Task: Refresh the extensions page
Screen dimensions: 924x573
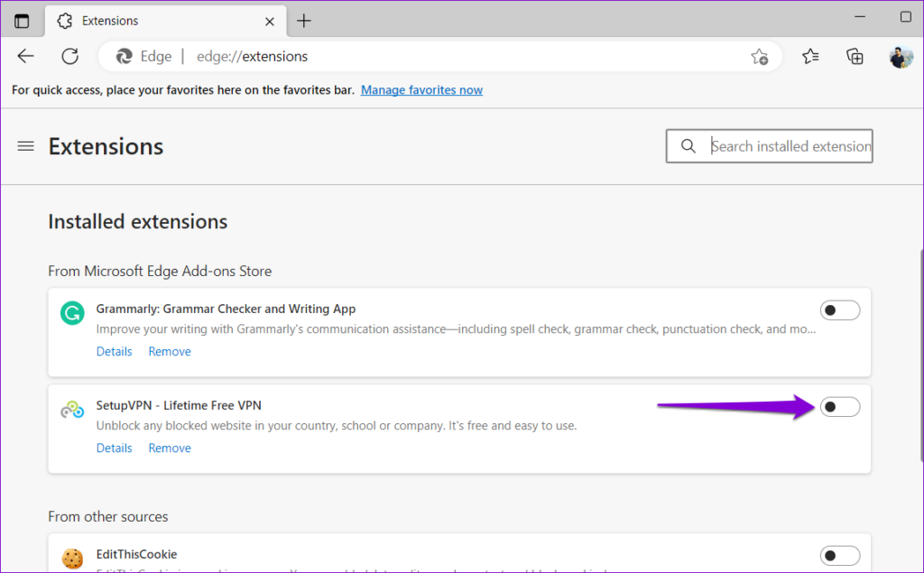Action: [69, 56]
